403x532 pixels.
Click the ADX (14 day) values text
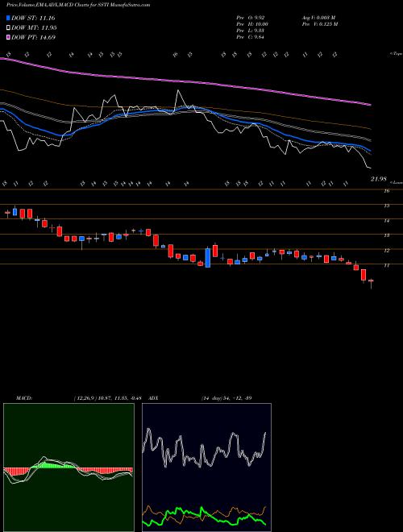tap(226, 397)
